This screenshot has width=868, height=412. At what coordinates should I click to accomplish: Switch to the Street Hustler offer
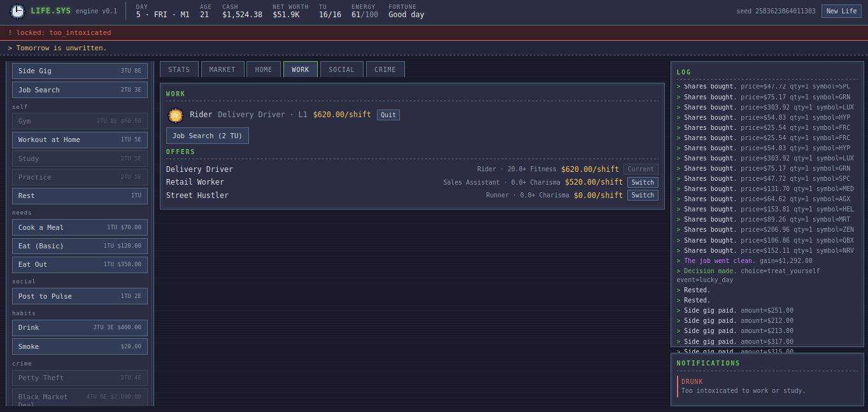(643, 195)
